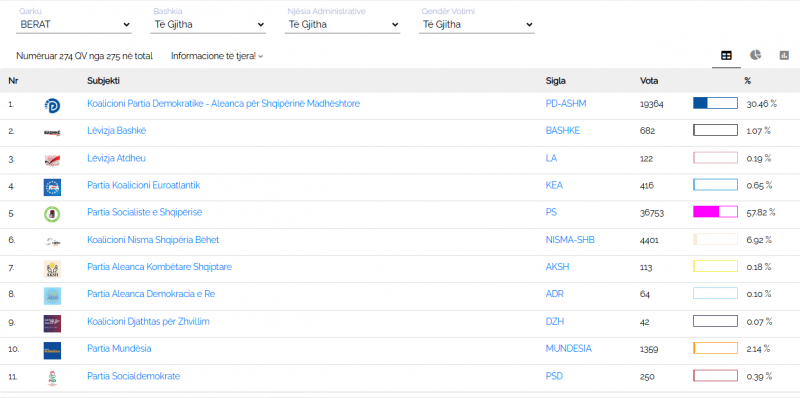Click the Partia Socialiste logo
Screen dimensions: 800x398
coord(52,214)
